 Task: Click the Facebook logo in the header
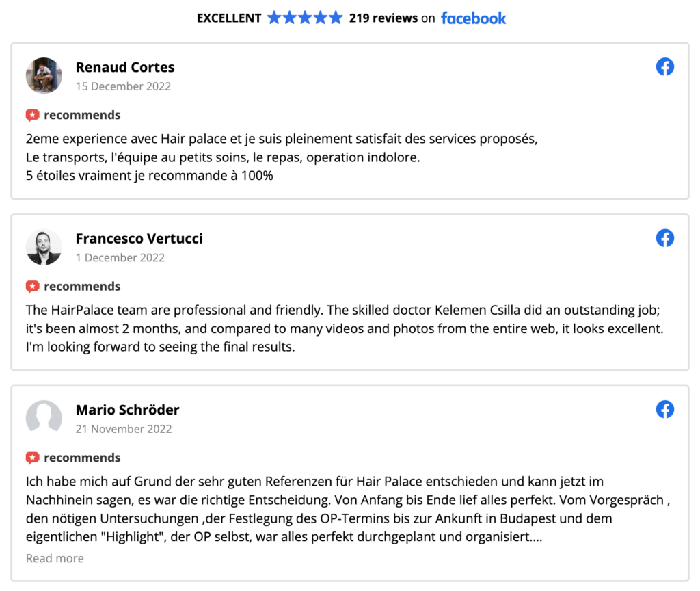[x=473, y=18]
